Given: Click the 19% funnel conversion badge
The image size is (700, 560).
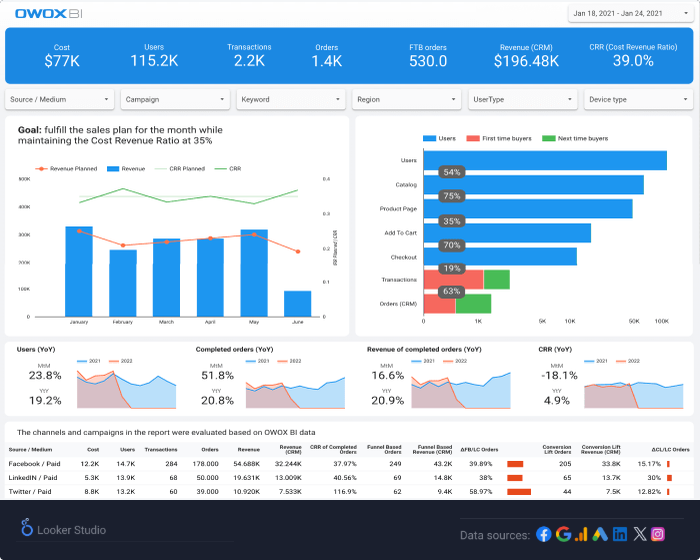Looking at the screenshot, I should pyautogui.click(x=451, y=268).
